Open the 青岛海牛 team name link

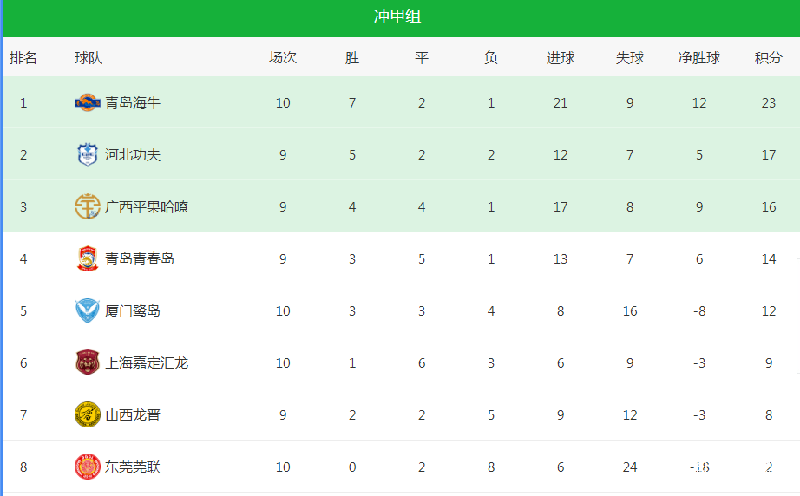[133, 103]
